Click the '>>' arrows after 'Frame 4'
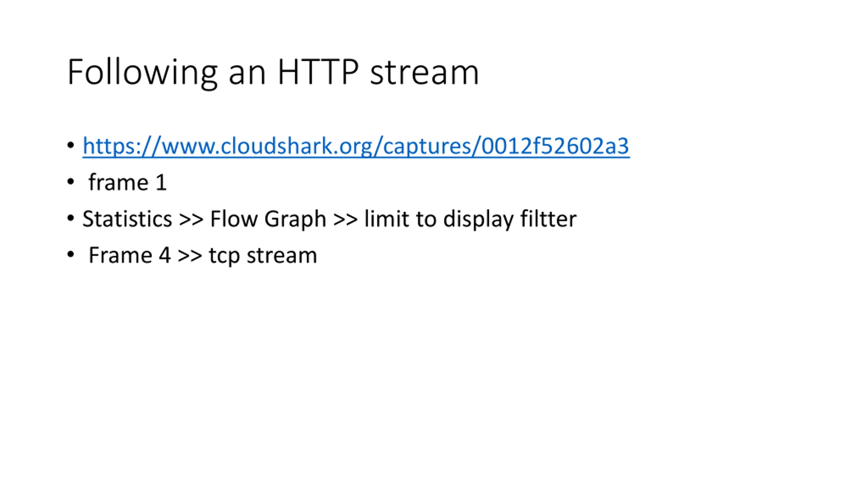 pos(190,255)
